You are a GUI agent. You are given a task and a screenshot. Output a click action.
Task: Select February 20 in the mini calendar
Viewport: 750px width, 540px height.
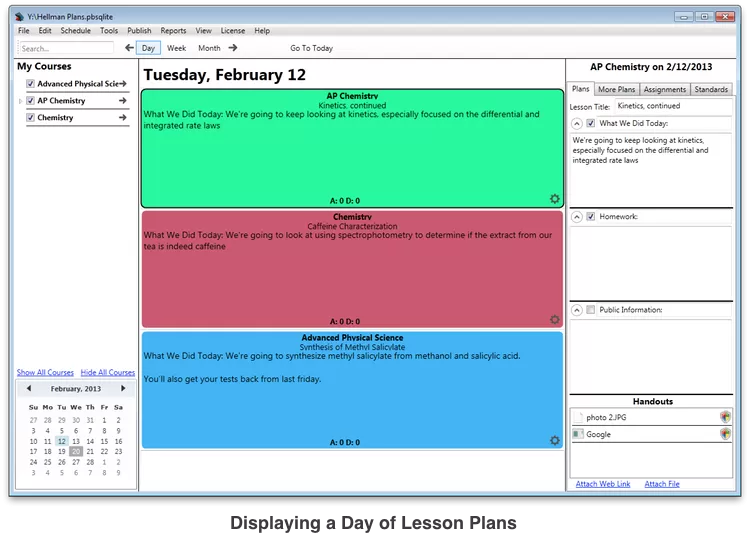(76, 451)
